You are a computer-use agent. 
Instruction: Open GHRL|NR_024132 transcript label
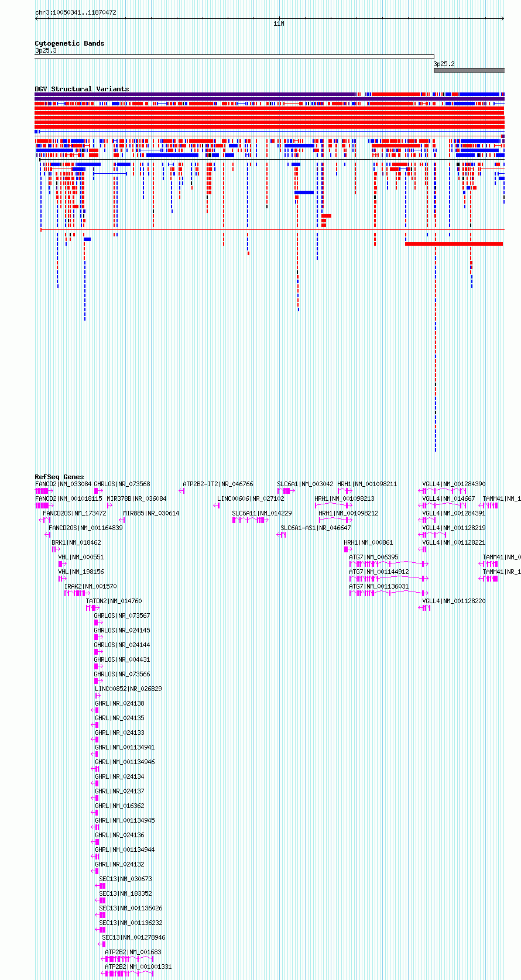(120, 864)
